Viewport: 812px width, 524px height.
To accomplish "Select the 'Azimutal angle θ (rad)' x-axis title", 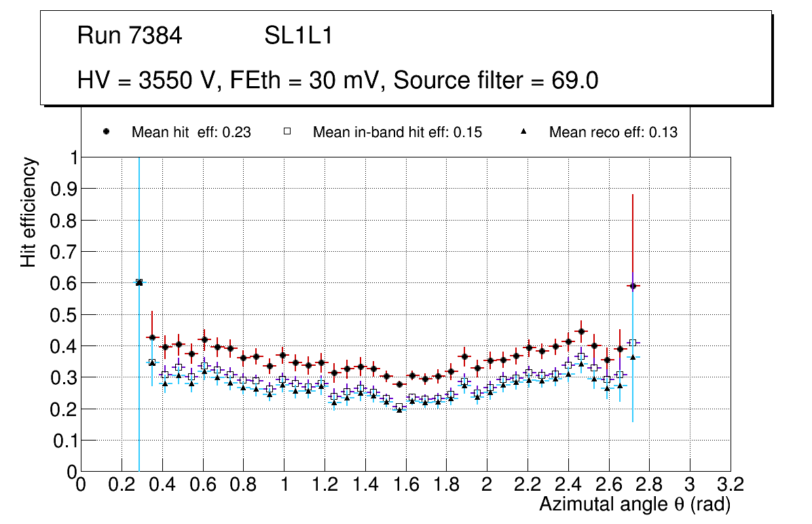I will pos(634,504).
